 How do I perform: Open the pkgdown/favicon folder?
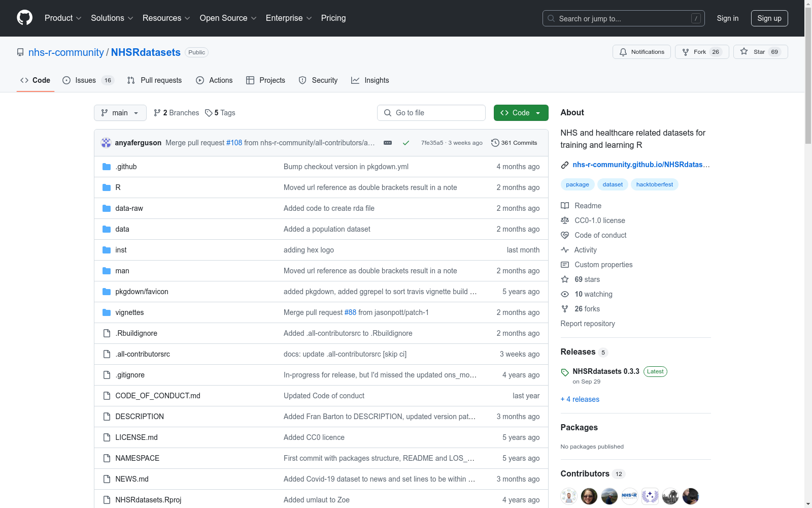tap(142, 292)
